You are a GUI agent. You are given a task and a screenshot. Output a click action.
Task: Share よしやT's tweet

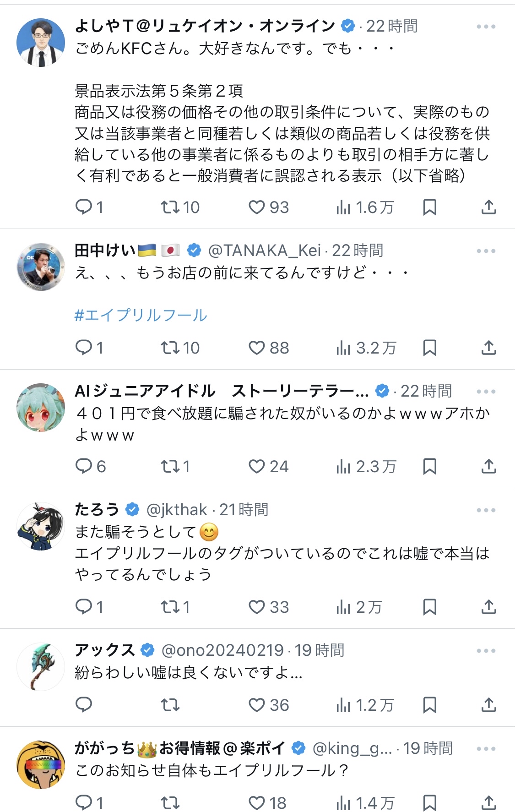[x=488, y=207]
